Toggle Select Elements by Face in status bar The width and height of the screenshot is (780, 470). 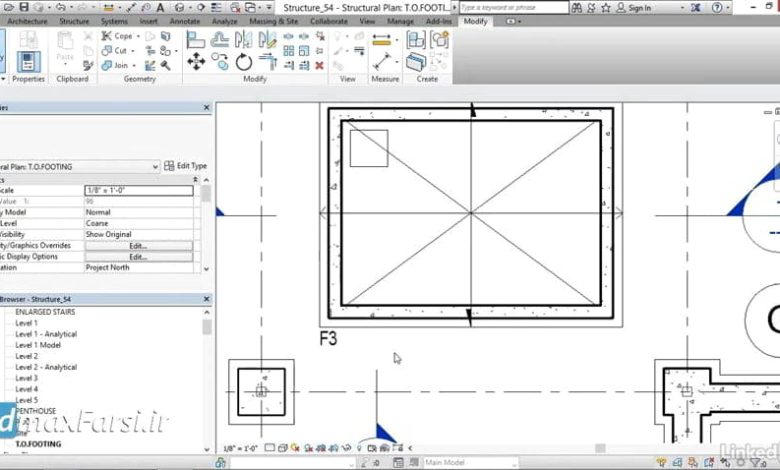coord(709,463)
